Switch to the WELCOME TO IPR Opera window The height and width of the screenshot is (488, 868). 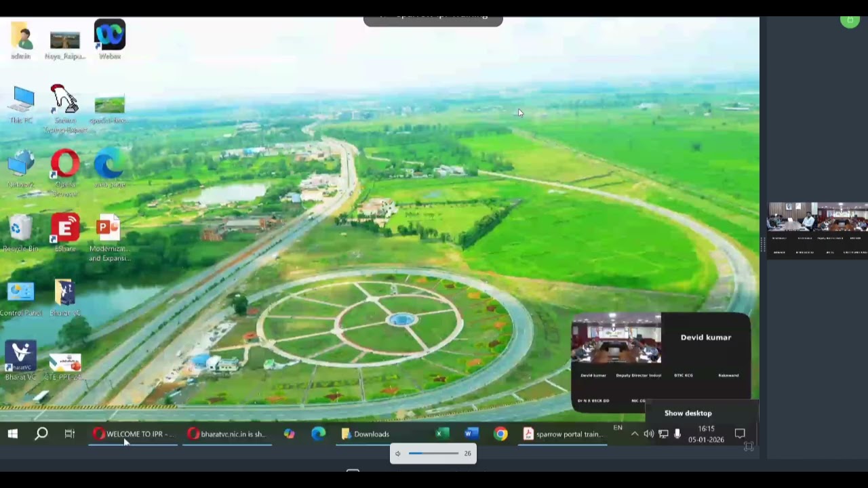[133, 434]
